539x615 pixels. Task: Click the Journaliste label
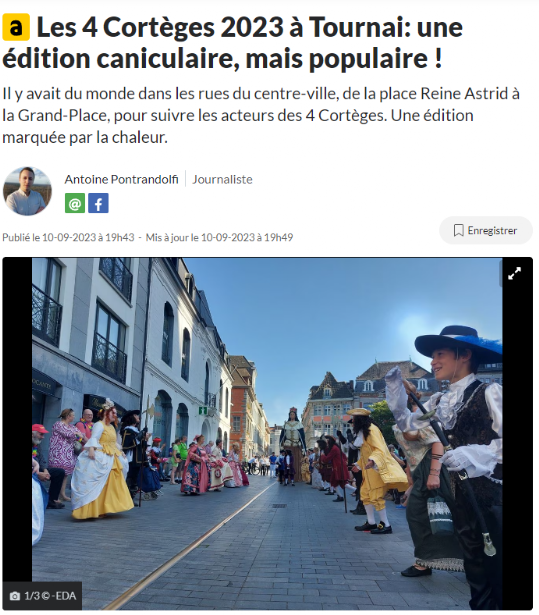(x=222, y=179)
